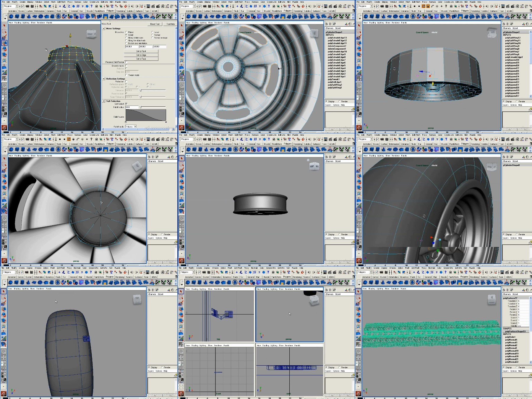Collapse the Move Settings section
This screenshot has height=399, width=532.
point(104,29)
